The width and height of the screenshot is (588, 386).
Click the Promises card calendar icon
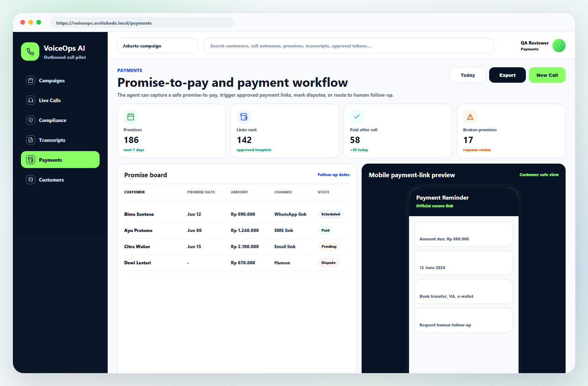(130, 117)
